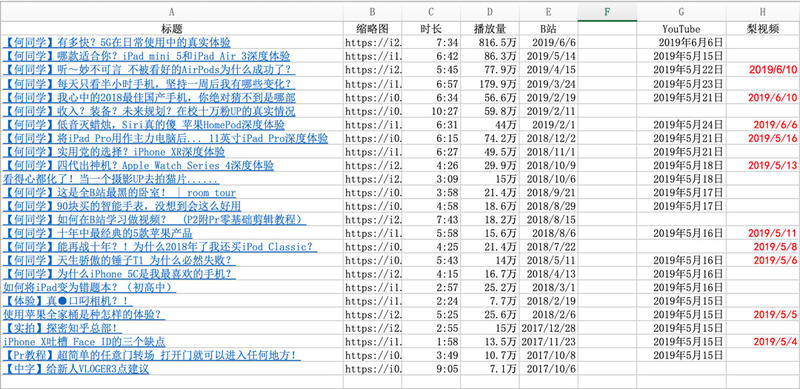The height and width of the screenshot is (389, 800).
Task: Select column F header
Action: click(x=607, y=12)
